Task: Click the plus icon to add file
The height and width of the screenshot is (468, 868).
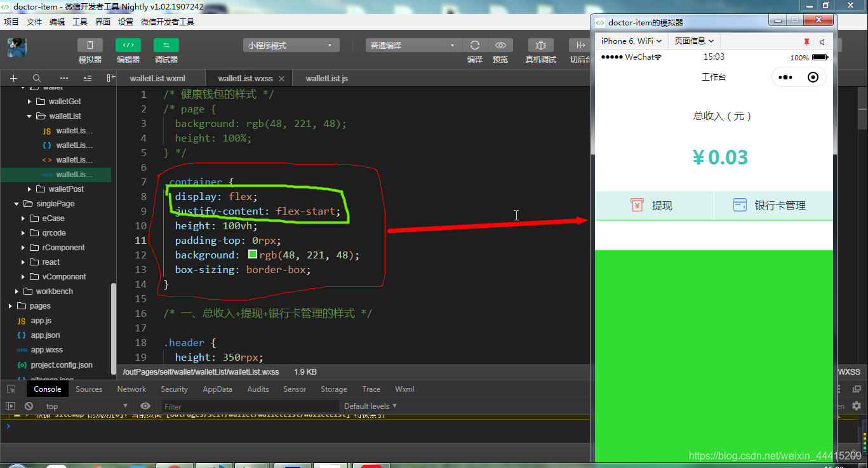Action: tap(13, 78)
